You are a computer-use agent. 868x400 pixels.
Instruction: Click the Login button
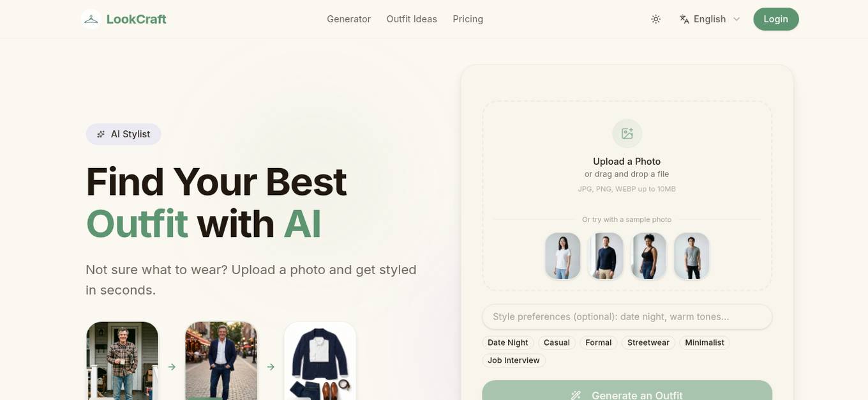[x=775, y=19]
